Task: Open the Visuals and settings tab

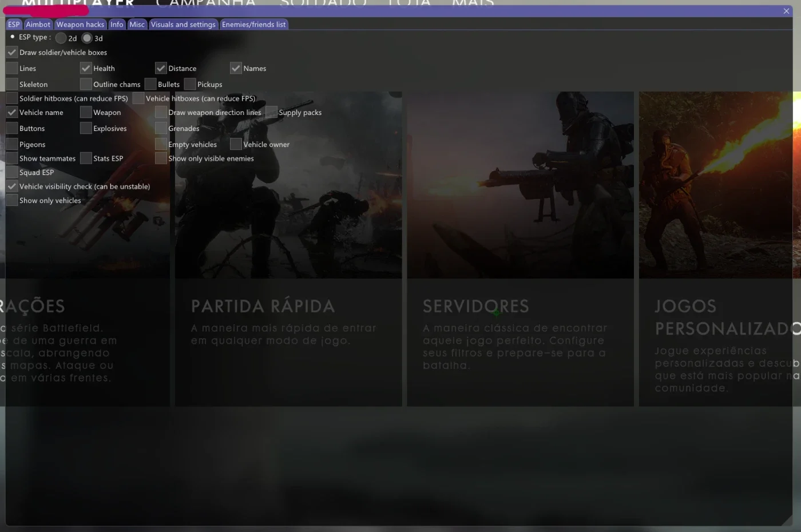Action: pyautogui.click(x=183, y=24)
